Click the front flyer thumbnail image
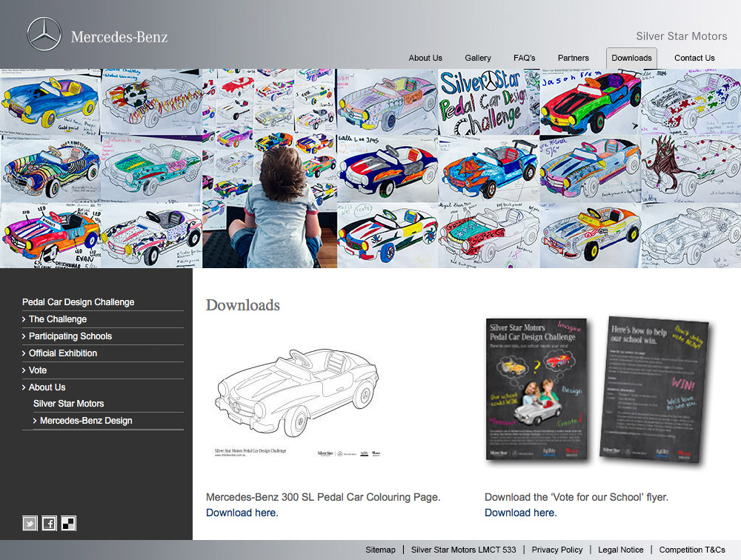The height and width of the screenshot is (560, 741). pyautogui.click(x=536, y=389)
